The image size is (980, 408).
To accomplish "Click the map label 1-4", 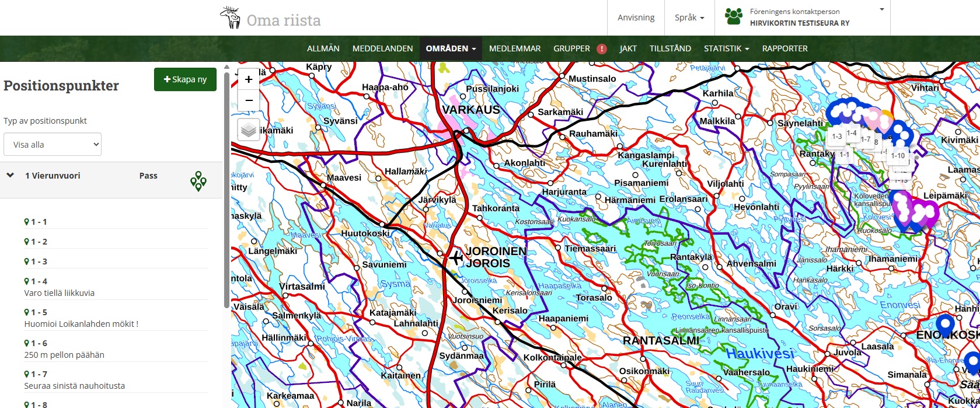I will pos(852,133).
